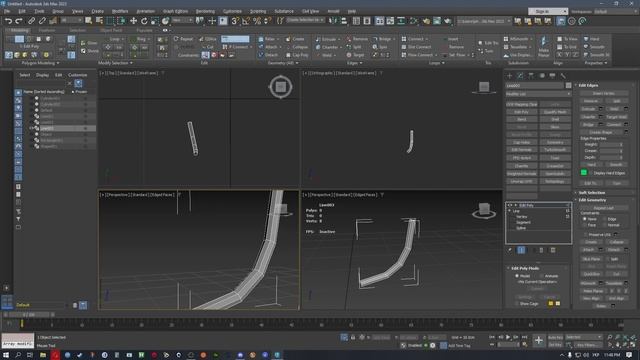The width and height of the screenshot is (640, 360).
Task: Open the Utilities wrench panel tab
Action: tap(563, 76)
